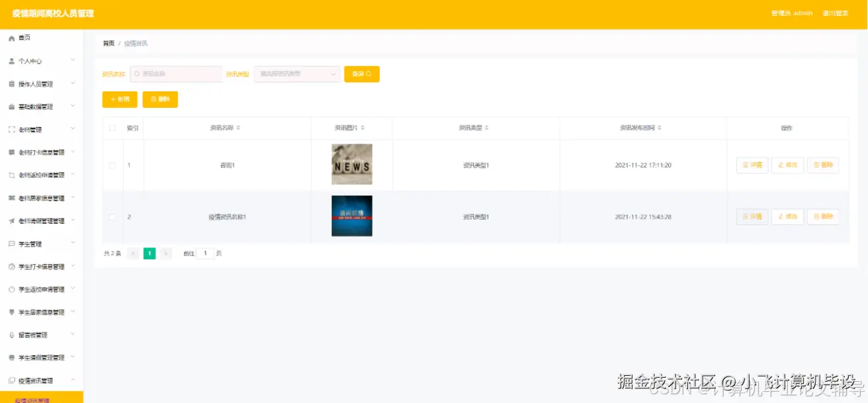
Task: Click 修改 for row 咨询1
Action: click(x=788, y=165)
